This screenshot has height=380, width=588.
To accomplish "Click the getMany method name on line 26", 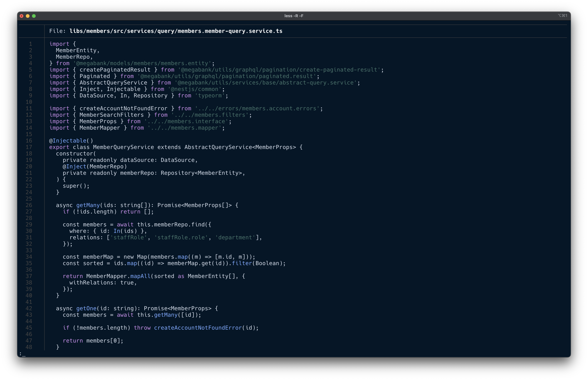I will tap(88, 205).
